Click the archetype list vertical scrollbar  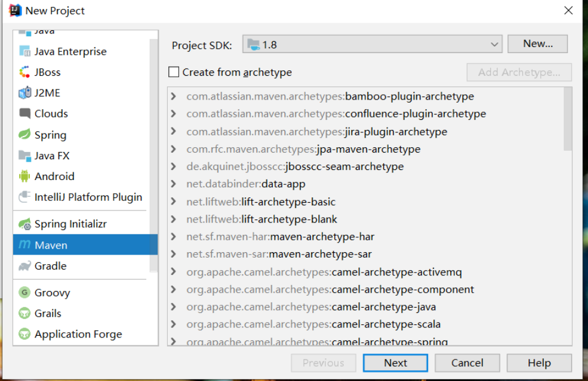[x=568, y=119]
